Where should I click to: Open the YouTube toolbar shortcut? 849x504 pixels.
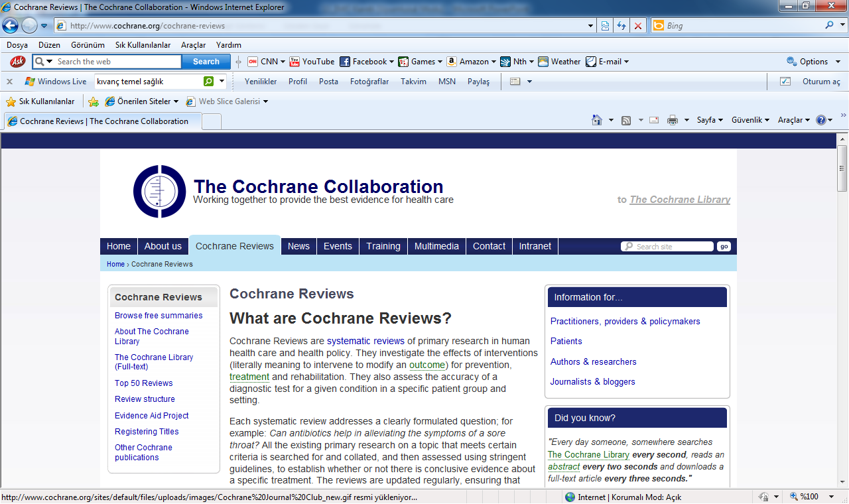coord(312,62)
